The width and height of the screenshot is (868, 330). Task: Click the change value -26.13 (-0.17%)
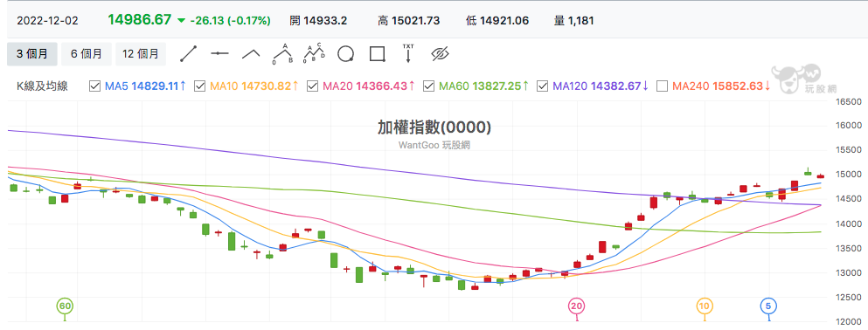tap(230, 21)
